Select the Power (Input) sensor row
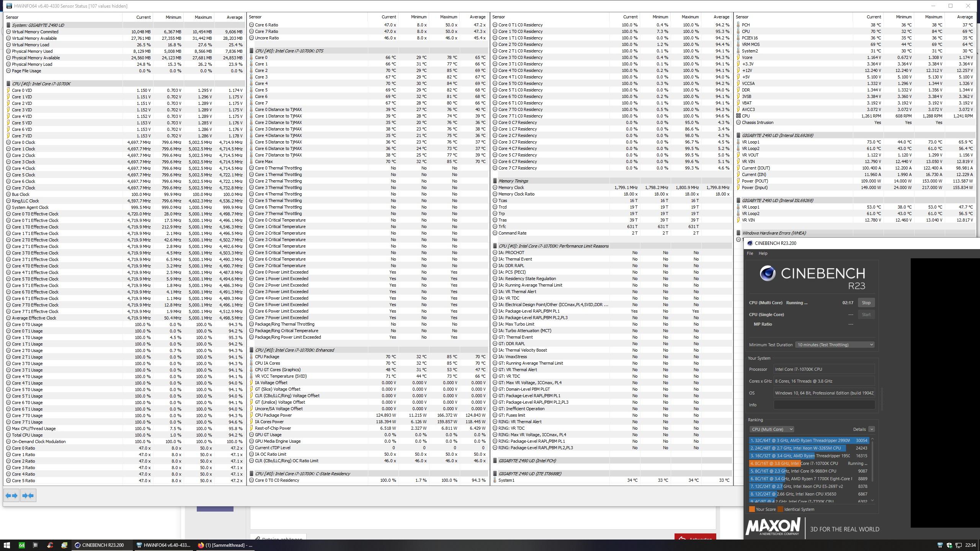Screen dimensions: 980x551 click(x=855, y=187)
